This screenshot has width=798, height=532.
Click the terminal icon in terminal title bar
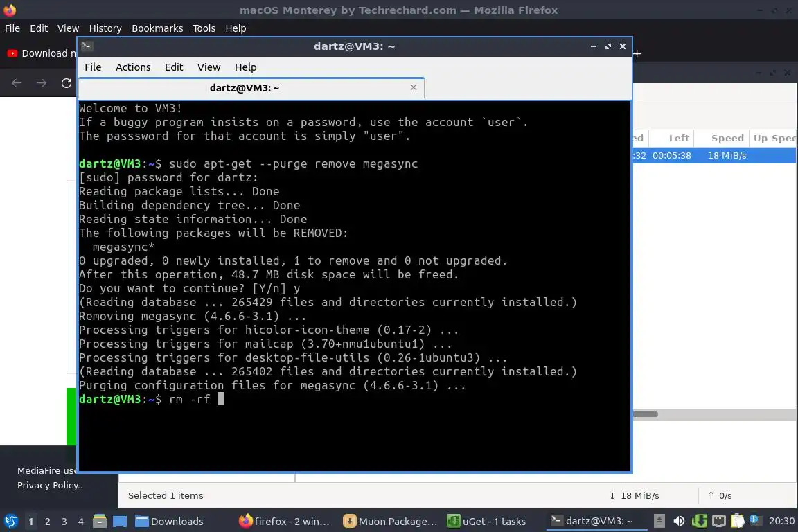pyautogui.click(x=87, y=46)
